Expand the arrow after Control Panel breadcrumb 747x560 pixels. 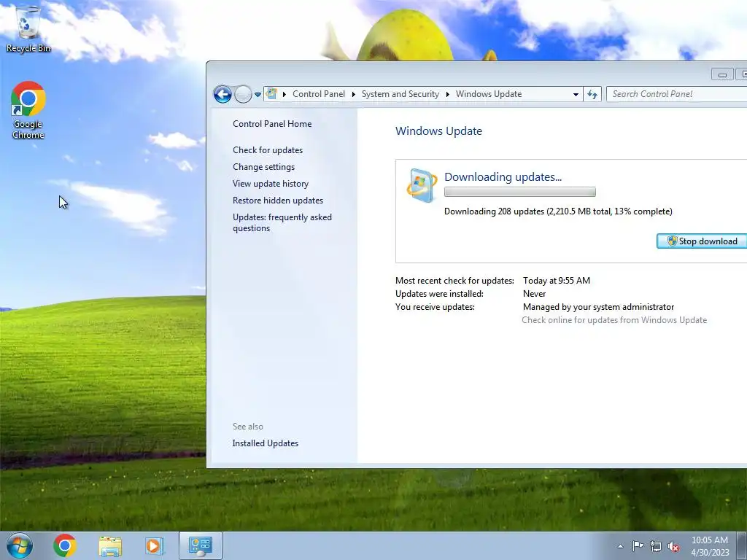point(354,94)
